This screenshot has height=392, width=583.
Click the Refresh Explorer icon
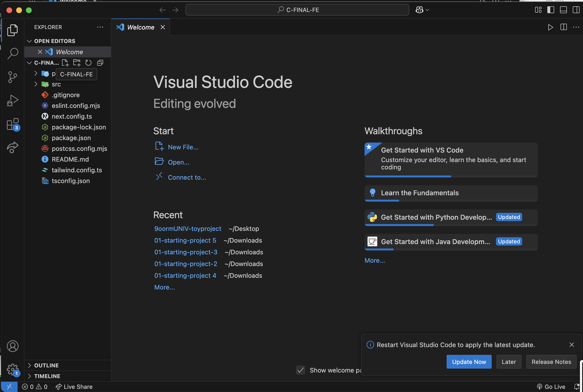point(88,63)
